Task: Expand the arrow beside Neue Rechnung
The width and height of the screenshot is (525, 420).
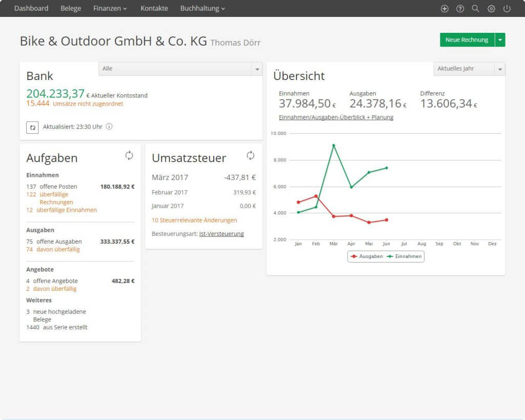Action: coord(500,40)
